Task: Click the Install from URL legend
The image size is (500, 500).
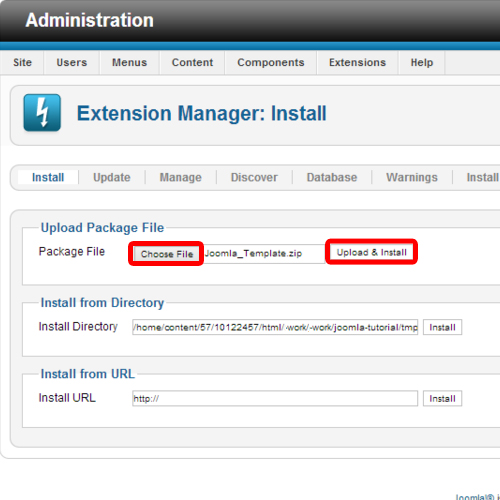Action: coord(88,374)
